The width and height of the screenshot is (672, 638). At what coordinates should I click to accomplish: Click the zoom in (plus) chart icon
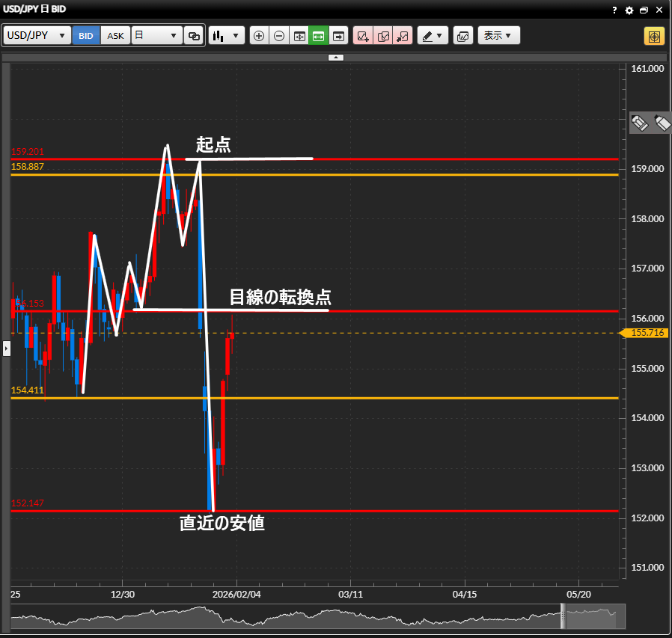259,36
